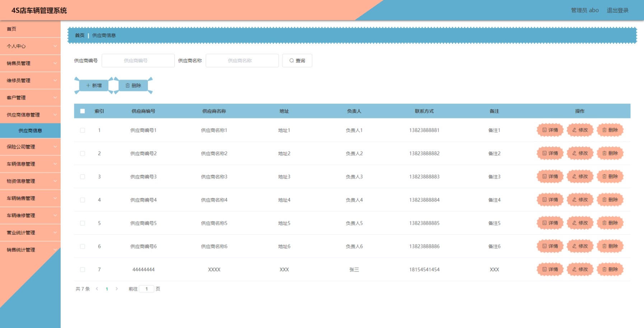Delete supplier row 6

point(610,246)
